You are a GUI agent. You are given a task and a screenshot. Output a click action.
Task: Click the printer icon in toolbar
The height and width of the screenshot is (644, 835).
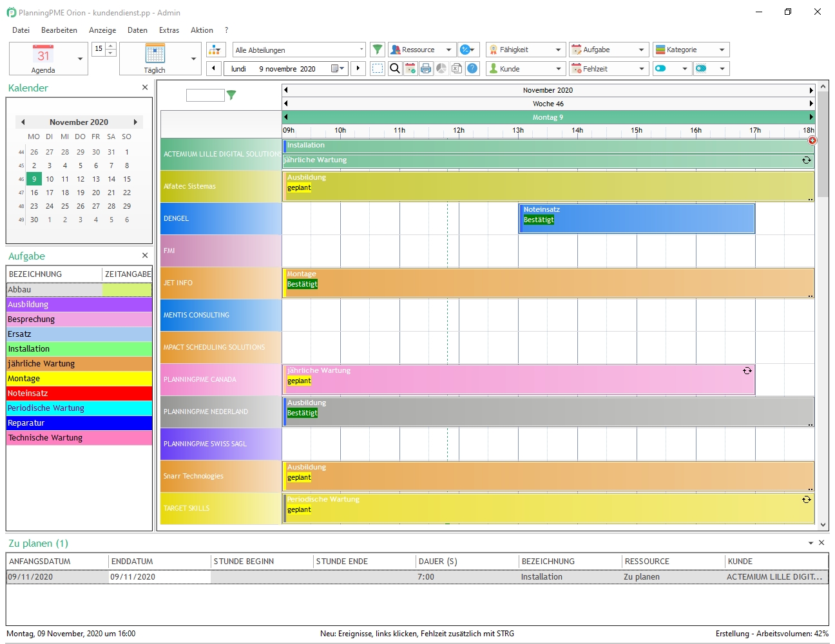click(x=426, y=68)
